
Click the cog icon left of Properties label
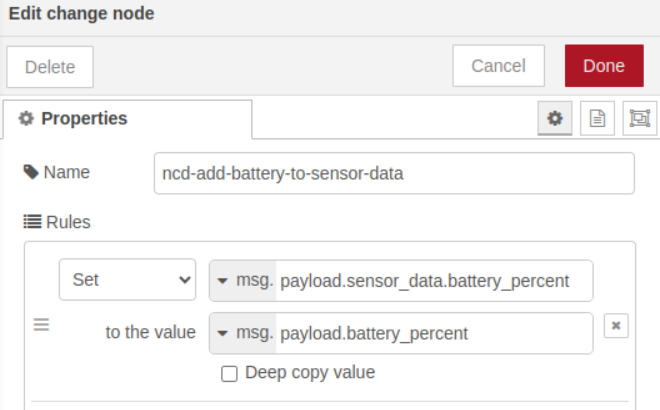coord(26,118)
